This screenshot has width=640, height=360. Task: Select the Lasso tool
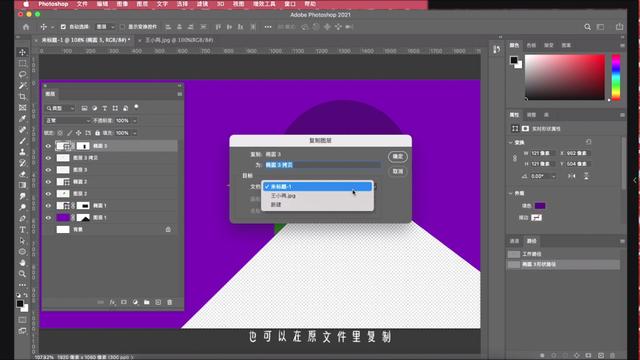coord(22,74)
